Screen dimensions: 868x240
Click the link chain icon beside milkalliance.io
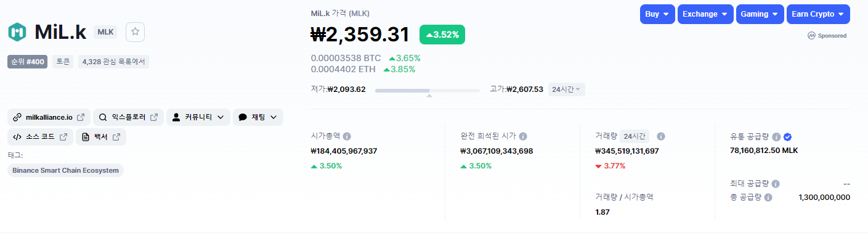tap(17, 117)
